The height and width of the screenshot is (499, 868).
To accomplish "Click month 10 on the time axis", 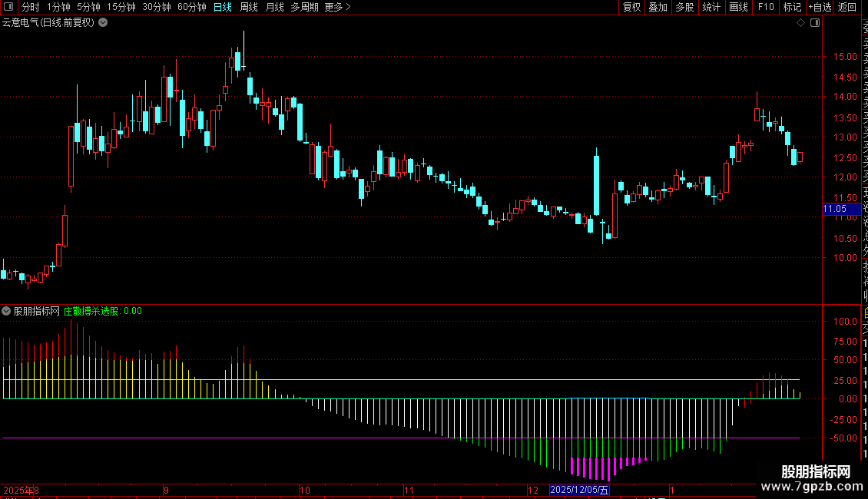I will 305,490.
